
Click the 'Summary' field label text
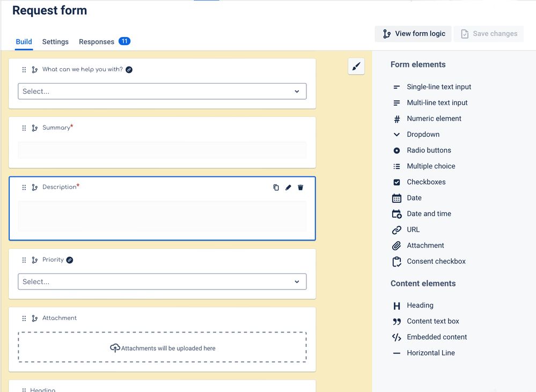point(56,128)
